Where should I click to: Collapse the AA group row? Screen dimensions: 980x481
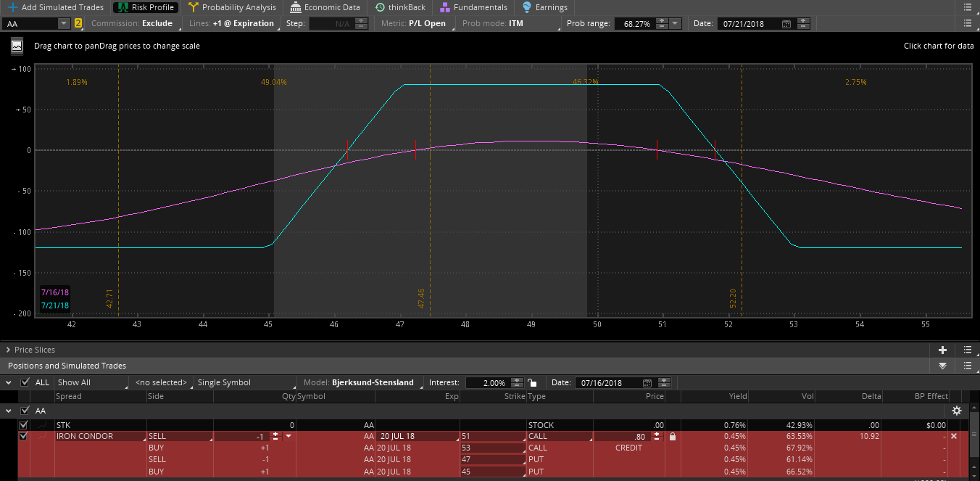tap(9, 411)
